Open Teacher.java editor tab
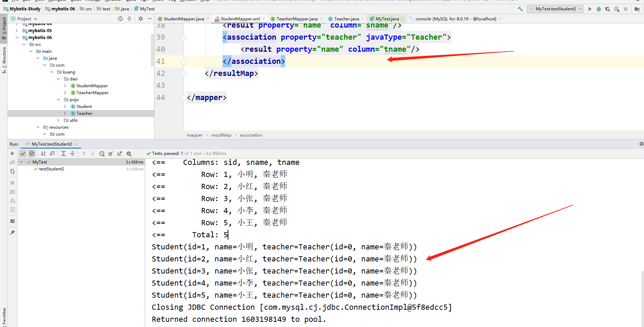 point(346,19)
